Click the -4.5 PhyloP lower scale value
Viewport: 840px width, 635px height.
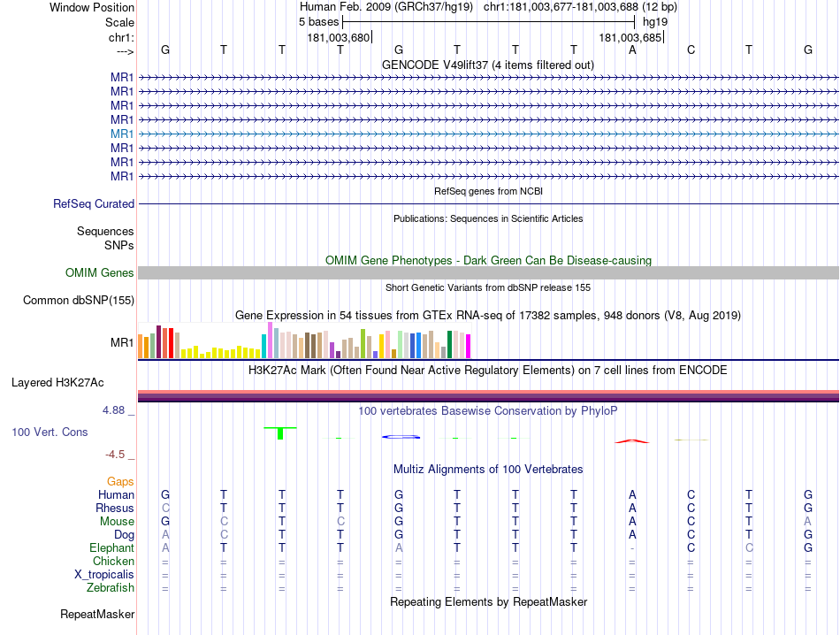pyautogui.click(x=115, y=455)
